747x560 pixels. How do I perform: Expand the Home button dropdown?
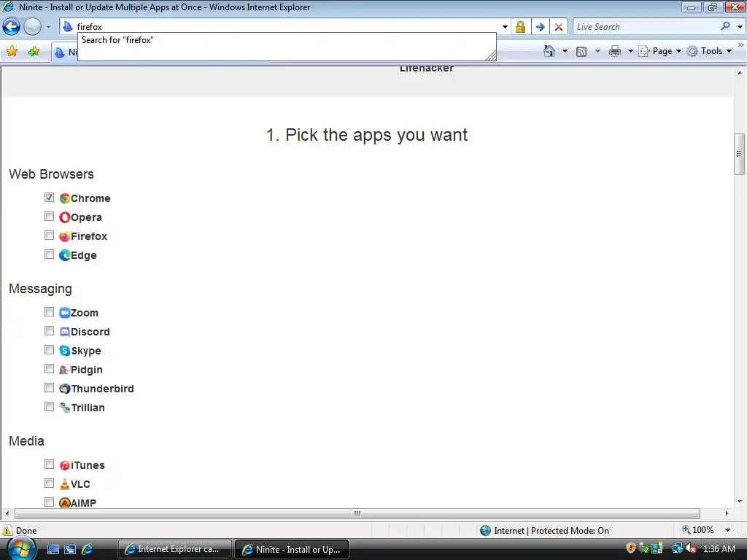[565, 51]
